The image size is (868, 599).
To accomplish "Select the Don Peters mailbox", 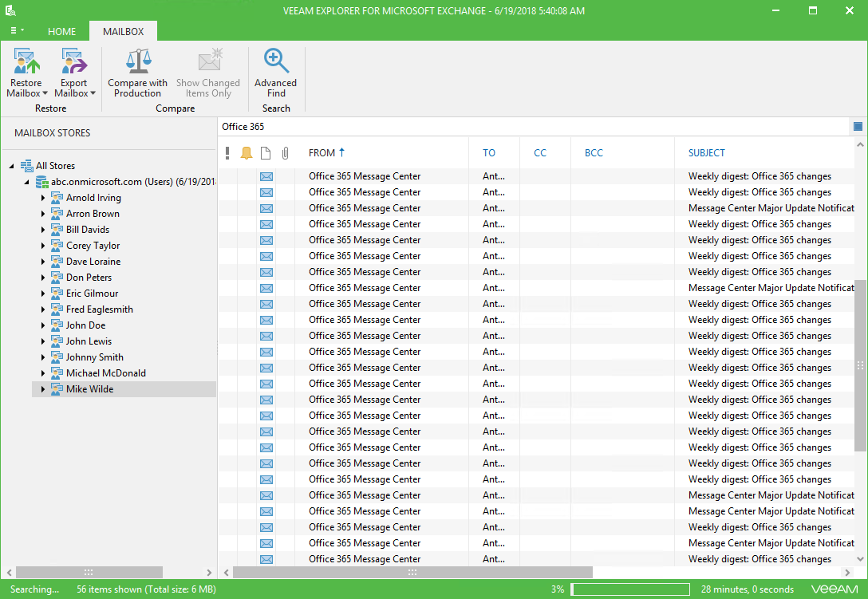I will (x=89, y=278).
